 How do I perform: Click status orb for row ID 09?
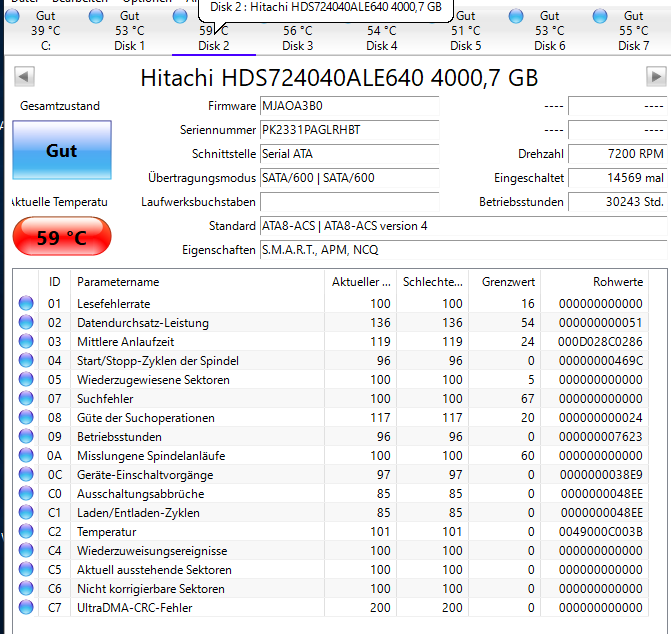point(26,436)
